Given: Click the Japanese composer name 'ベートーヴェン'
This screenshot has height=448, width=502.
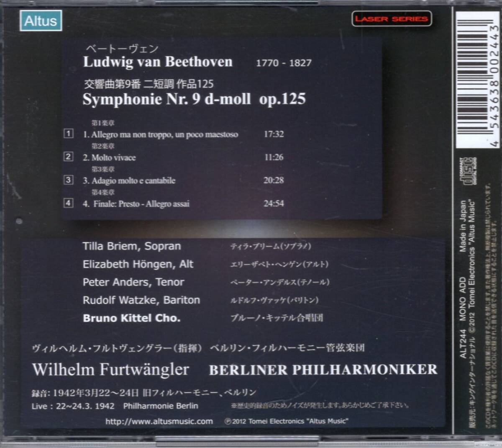Looking at the screenshot, I should [121, 48].
